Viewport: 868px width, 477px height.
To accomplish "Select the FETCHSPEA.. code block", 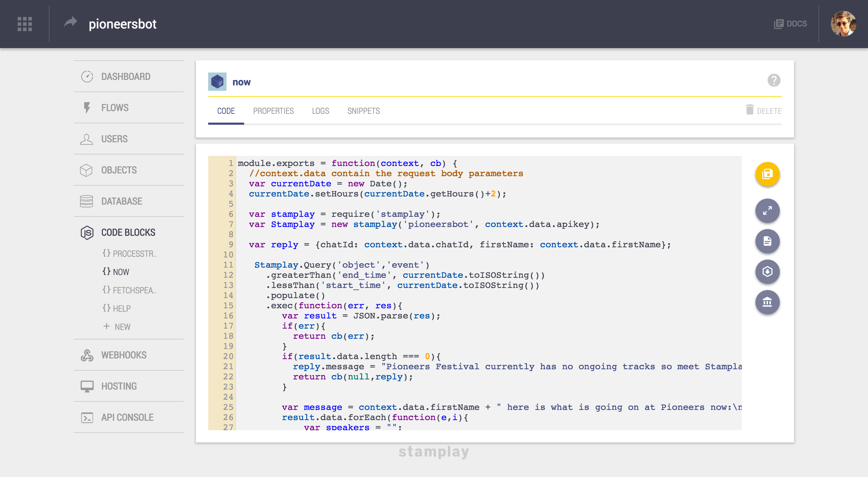I will (130, 290).
